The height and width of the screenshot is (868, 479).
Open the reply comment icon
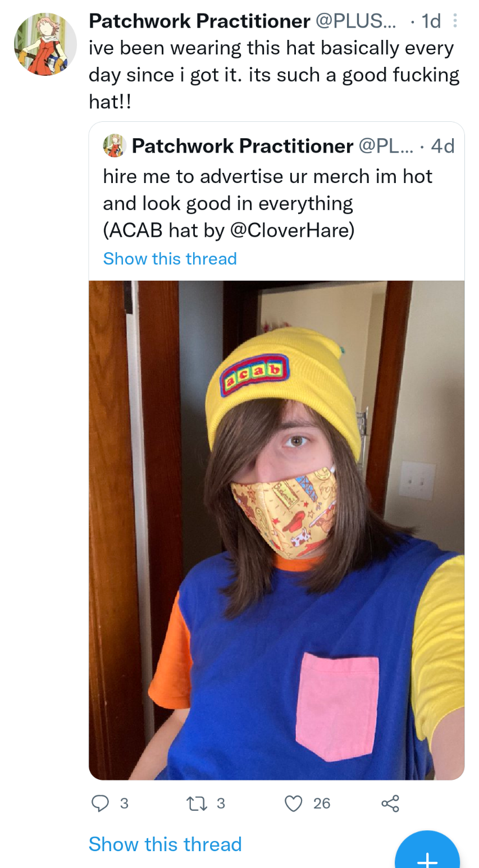(100, 803)
